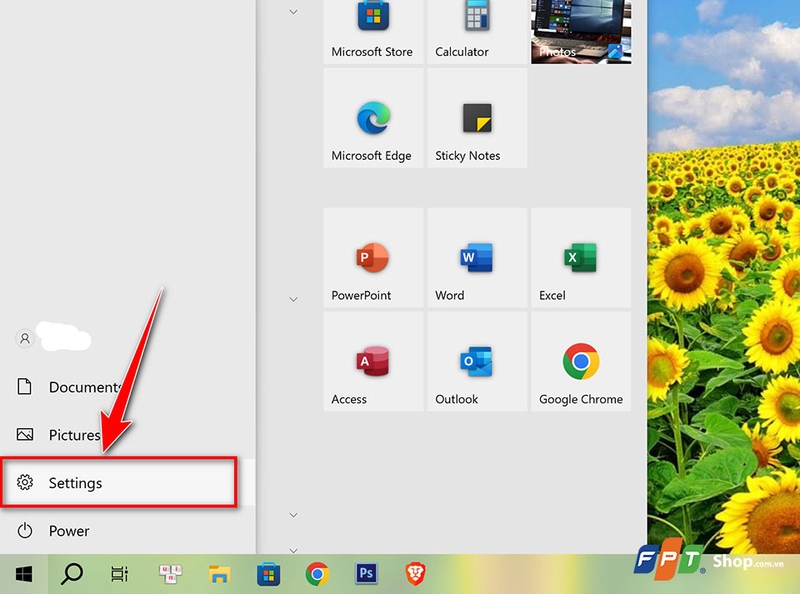Open the user account icon

click(x=24, y=338)
